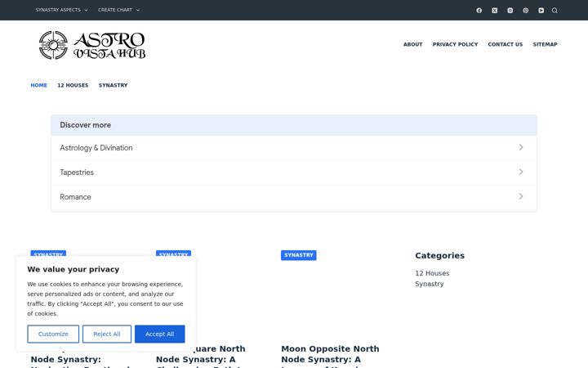Click the 'We value your privacy' heading
588x368 pixels.
73,269
